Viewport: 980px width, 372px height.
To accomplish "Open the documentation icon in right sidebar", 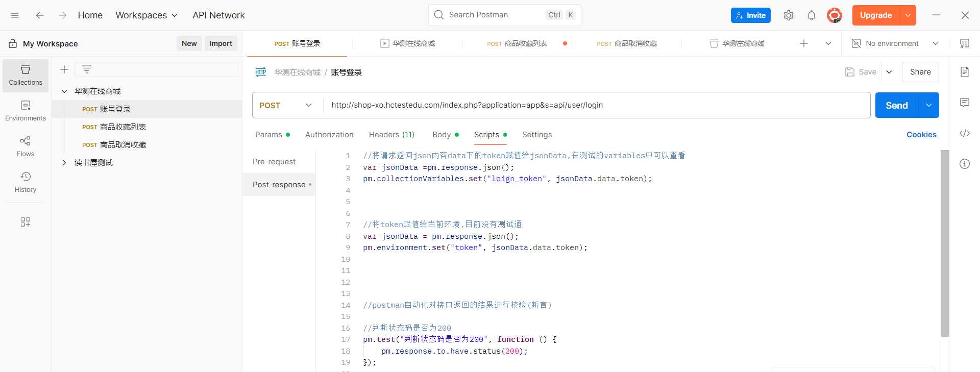I will (x=964, y=72).
